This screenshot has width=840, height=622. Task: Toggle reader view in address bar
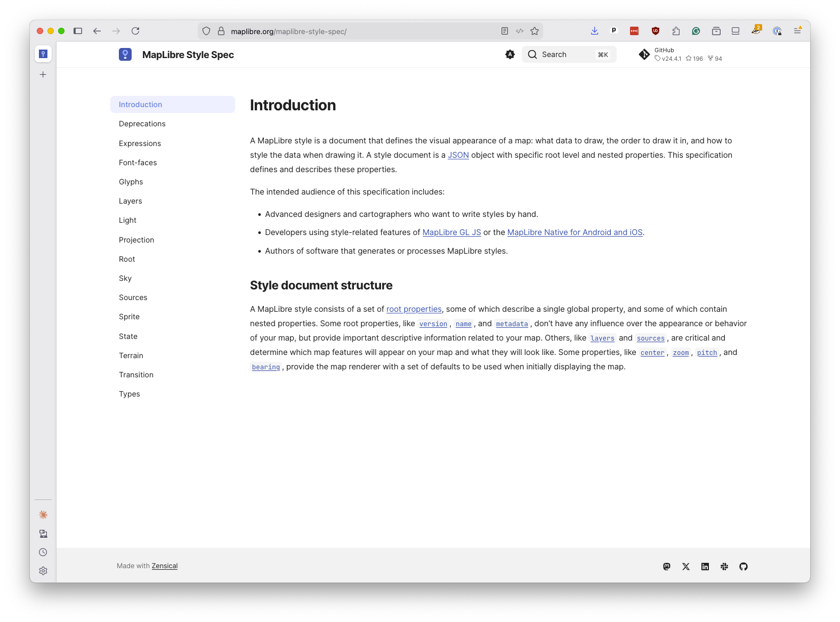[505, 31]
